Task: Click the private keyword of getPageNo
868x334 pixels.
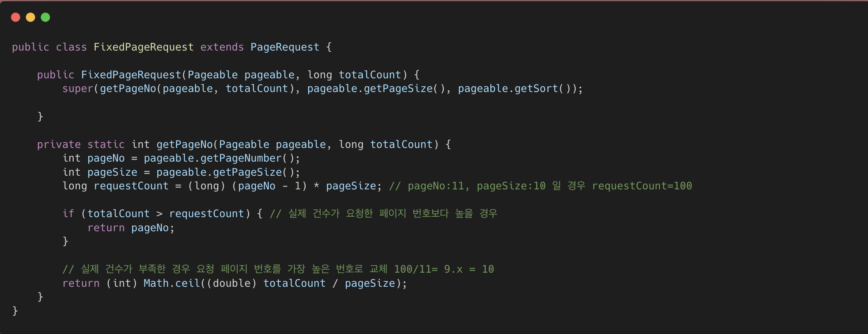Action: pos(59,145)
